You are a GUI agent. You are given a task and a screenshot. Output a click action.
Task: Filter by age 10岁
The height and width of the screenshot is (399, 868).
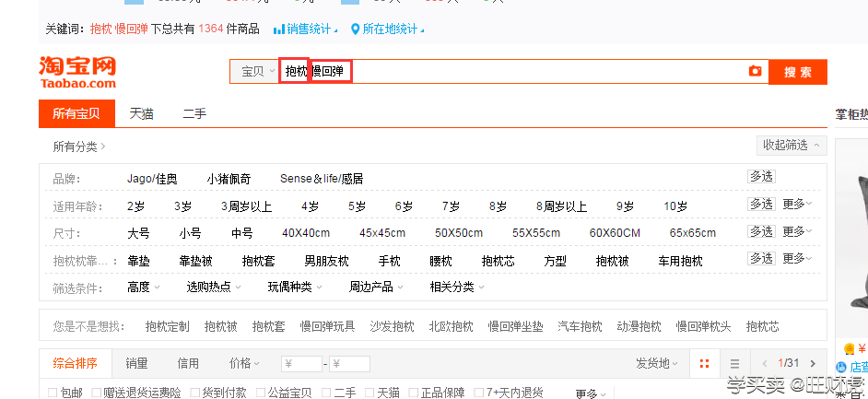tap(675, 207)
